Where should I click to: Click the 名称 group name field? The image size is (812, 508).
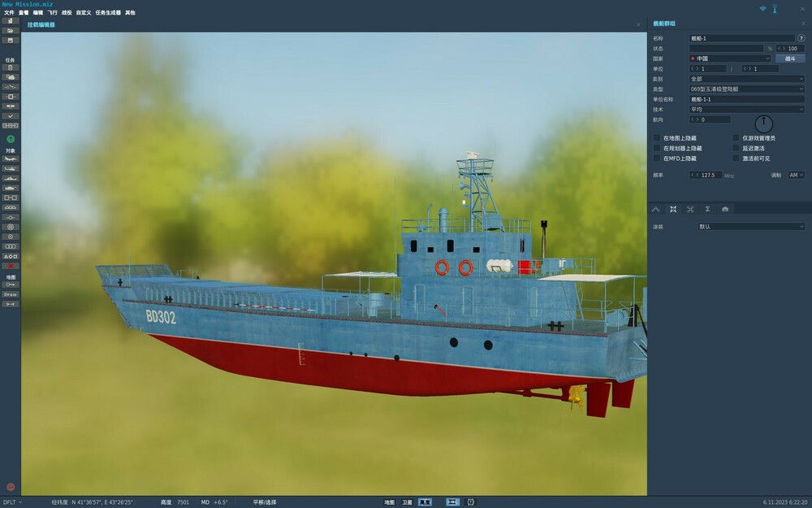tap(742, 38)
